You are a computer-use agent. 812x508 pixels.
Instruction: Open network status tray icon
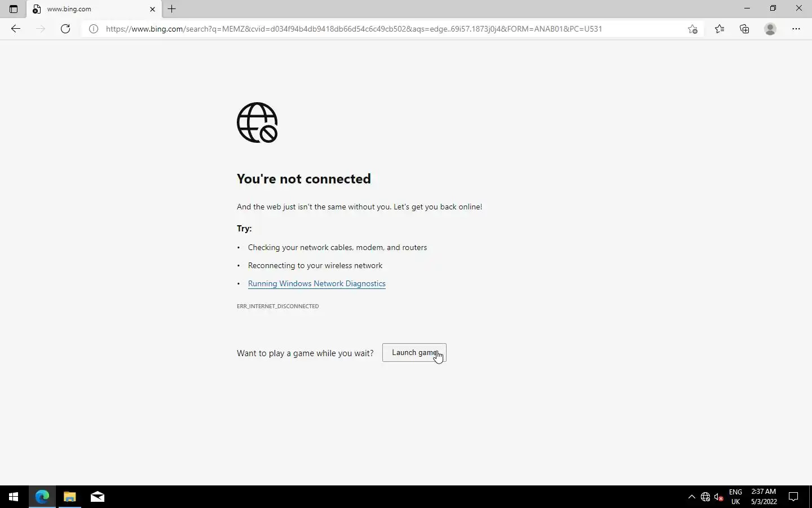click(705, 497)
